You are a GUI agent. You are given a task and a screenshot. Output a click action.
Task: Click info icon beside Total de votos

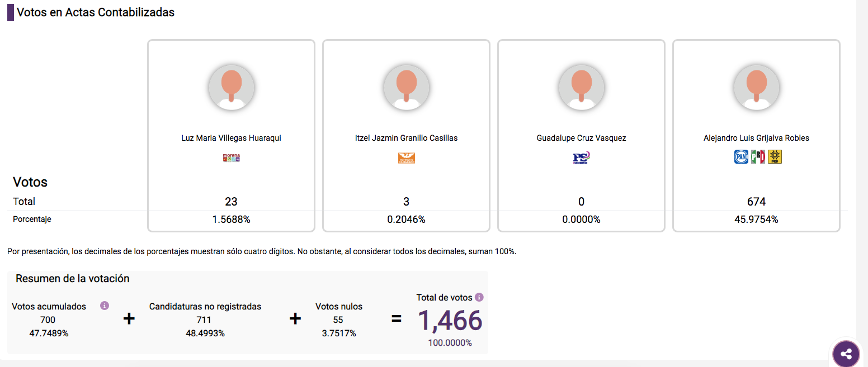[479, 297]
